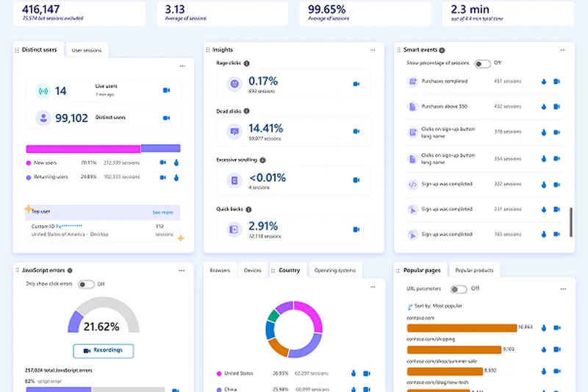
Task: Click See more link in Top user
Action: point(162,213)
